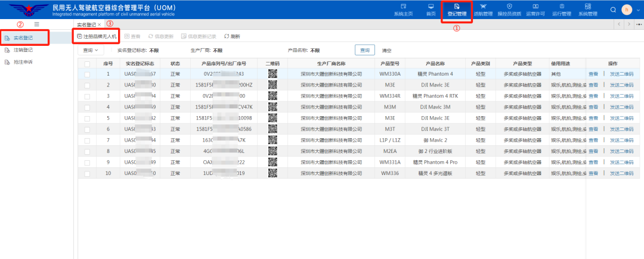Click the user avatar labeled h
Image resolution: width=644 pixels, height=259 pixels.
click(627, 10)
